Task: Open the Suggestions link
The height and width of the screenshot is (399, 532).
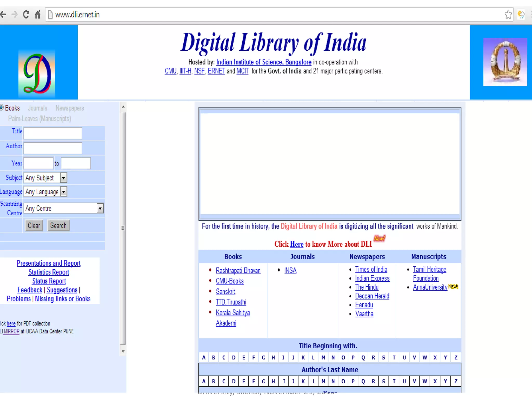Action: tap(62, 290)
